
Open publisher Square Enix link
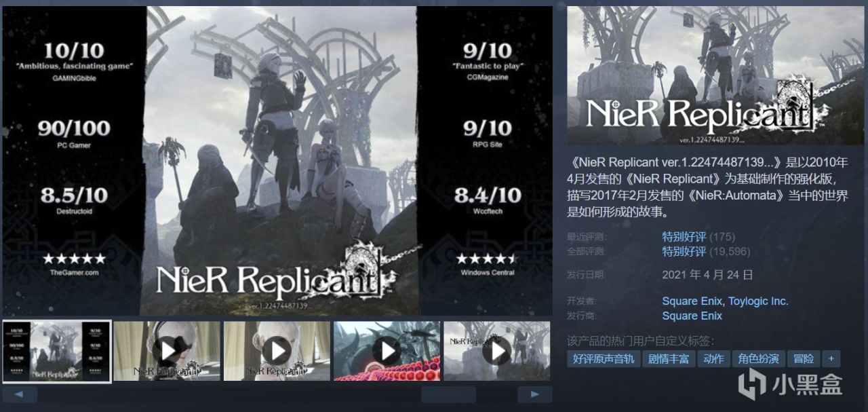click(692, 316)
